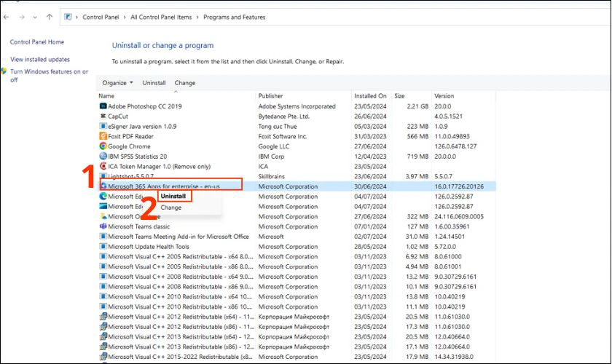Screen dimensions: 612x364
Task: Open Control Panel Home link
Action: click(x=37, y=42)
